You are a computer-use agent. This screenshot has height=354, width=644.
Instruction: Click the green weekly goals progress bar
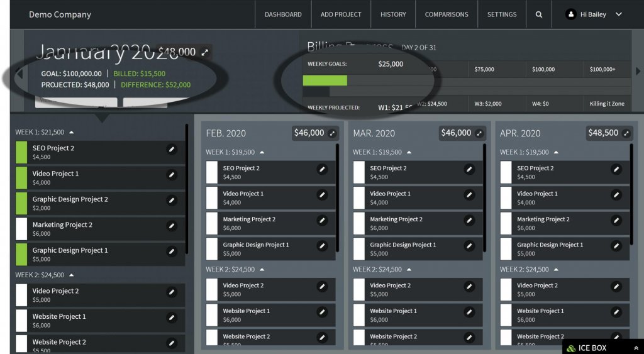click(325, 80)
